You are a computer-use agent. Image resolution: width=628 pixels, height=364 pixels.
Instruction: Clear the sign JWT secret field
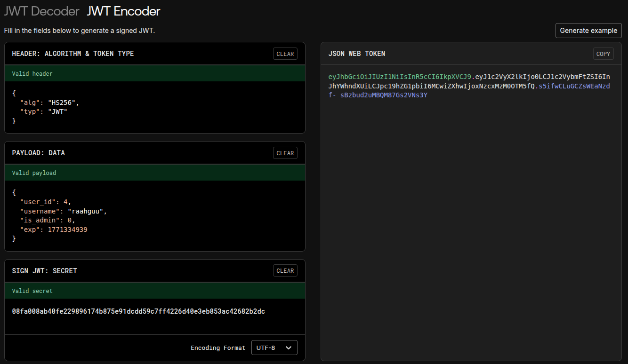pos(285,271)
